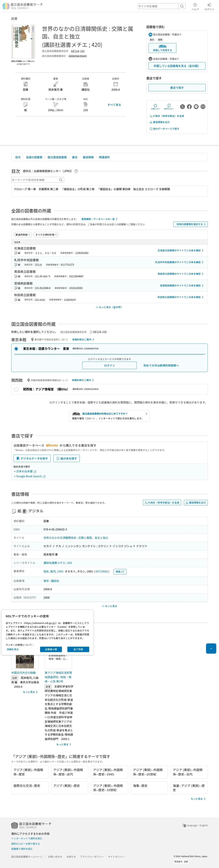Open the 都道府県順 dropdown
The image size is (219, 868).
[x=23, y=234]
